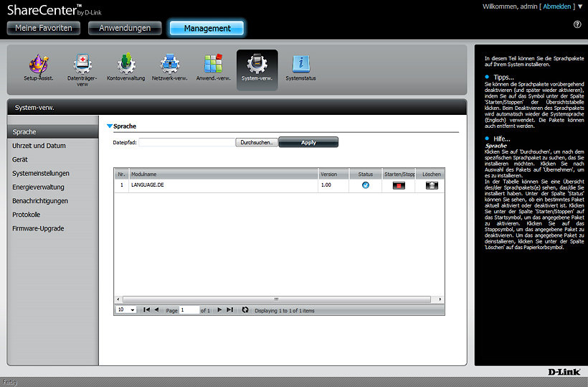Go to first page in table pager

point(146,309)
